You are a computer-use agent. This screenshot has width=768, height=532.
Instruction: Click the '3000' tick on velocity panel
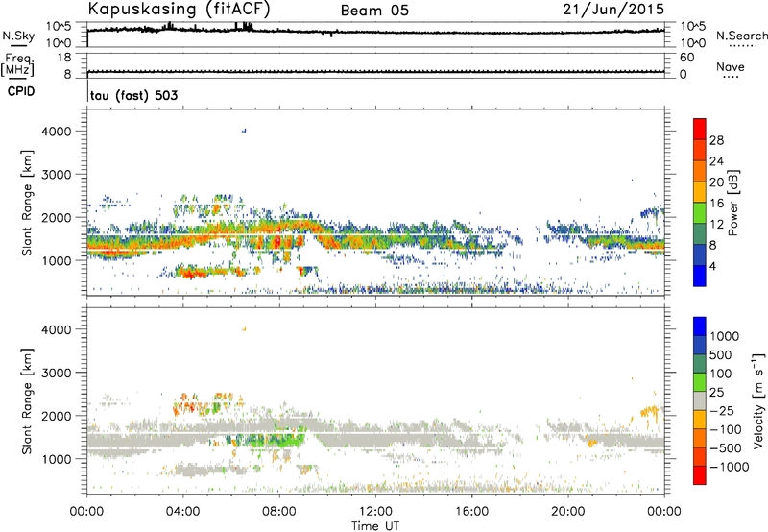tap(57, 373)
